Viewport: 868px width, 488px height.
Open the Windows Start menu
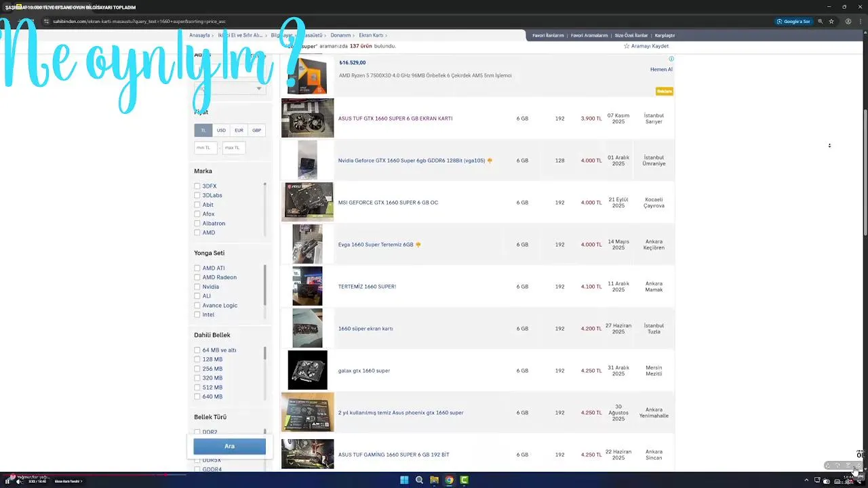[x=404, y=480]
